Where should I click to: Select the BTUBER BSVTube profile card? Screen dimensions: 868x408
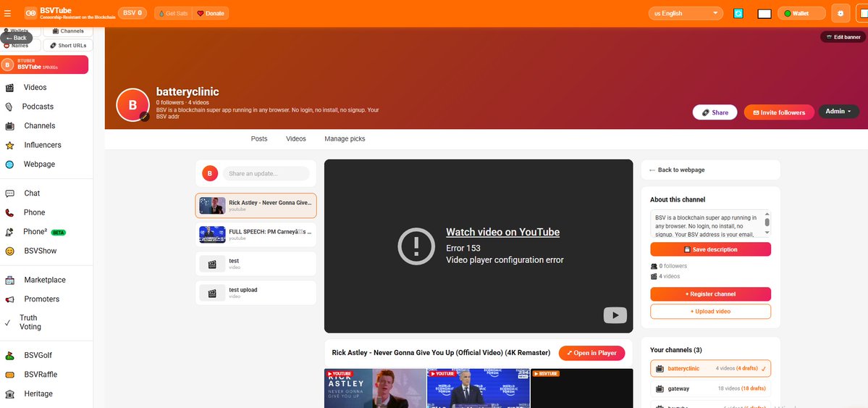[x=44, y=64]
